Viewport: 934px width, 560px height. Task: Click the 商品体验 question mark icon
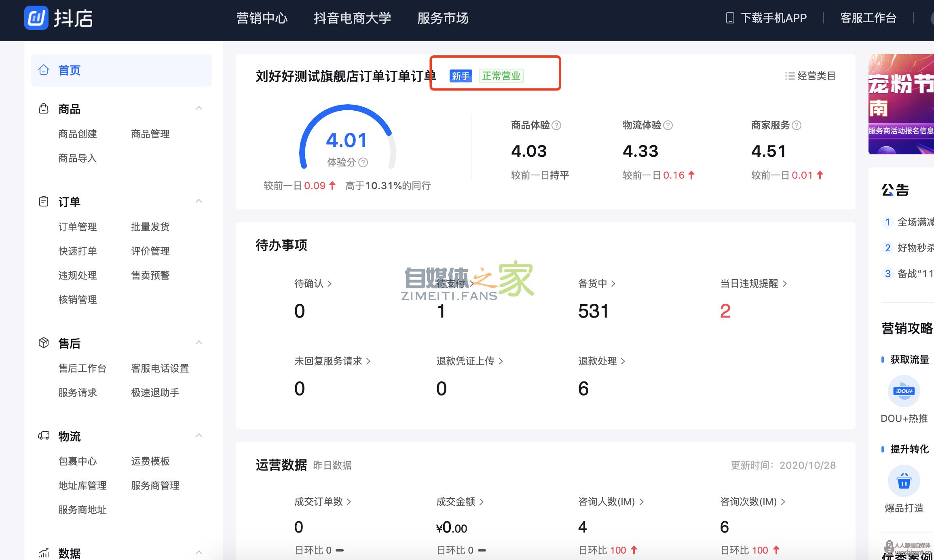pyautogui.click(x=557, y=125)
